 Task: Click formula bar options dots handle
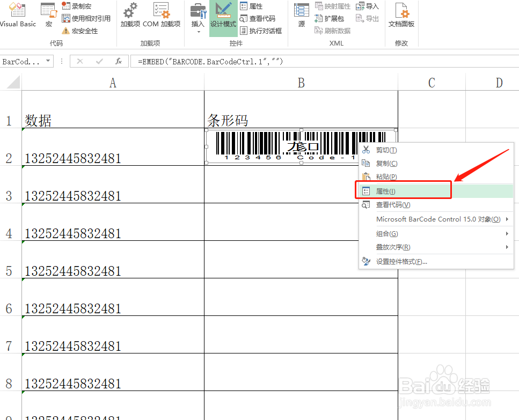tap(62, 61)
